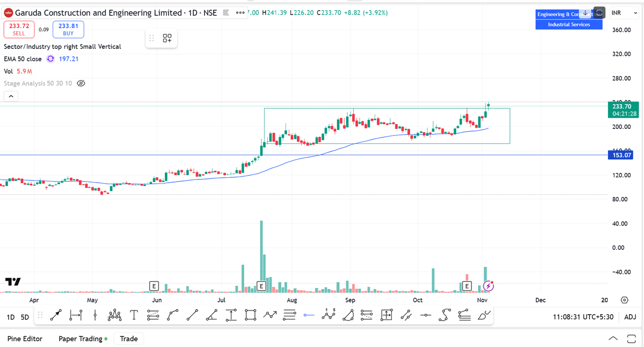Select the Fib lines with points tool

pos(464,315)
